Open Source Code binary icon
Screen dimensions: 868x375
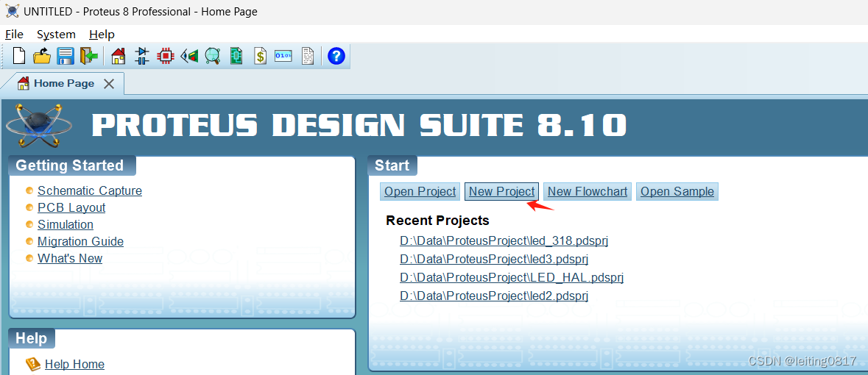point(283,56)
